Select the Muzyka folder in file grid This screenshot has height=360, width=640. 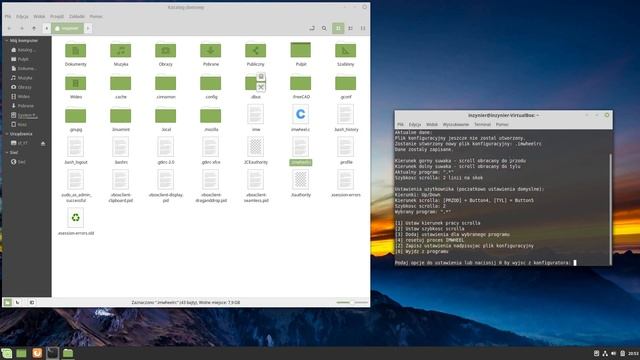[x=120, y=51]
